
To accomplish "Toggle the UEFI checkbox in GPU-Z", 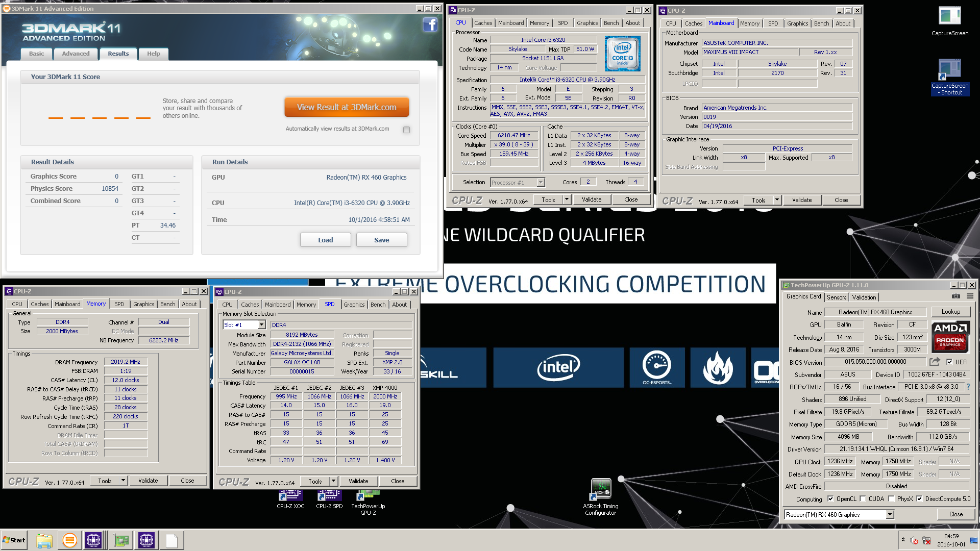I will pyautogui.click(x=949, y=362).
